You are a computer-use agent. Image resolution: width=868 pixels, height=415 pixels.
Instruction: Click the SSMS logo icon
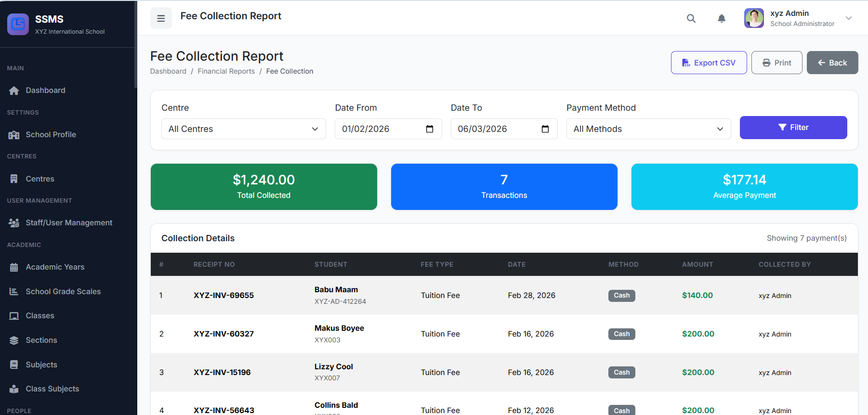pos(18,24)
